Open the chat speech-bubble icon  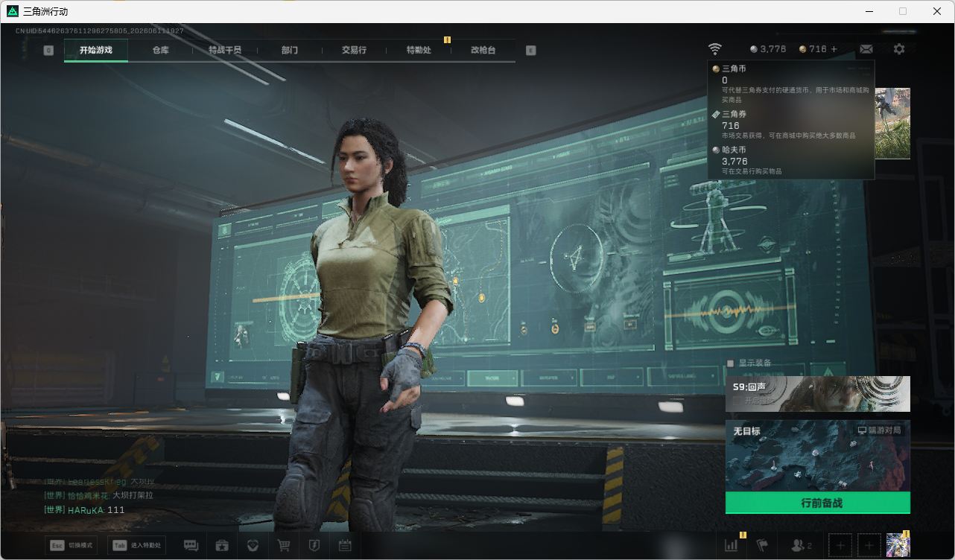tap(191, 546)
